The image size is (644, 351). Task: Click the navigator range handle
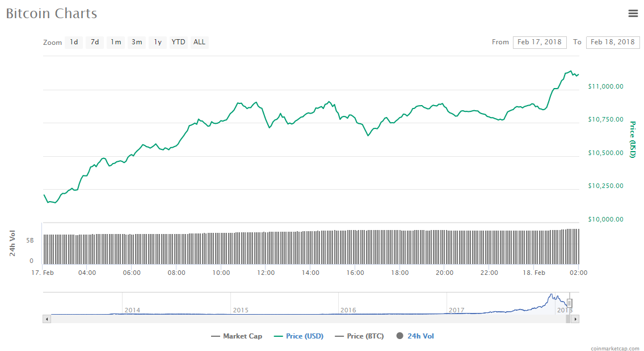(x=569, y=303)
